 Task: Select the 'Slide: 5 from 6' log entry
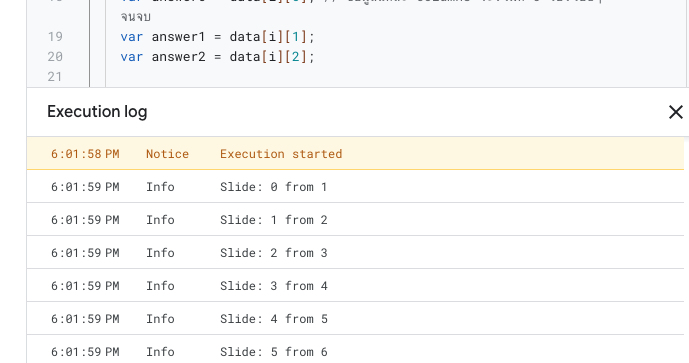pos(355,351)
